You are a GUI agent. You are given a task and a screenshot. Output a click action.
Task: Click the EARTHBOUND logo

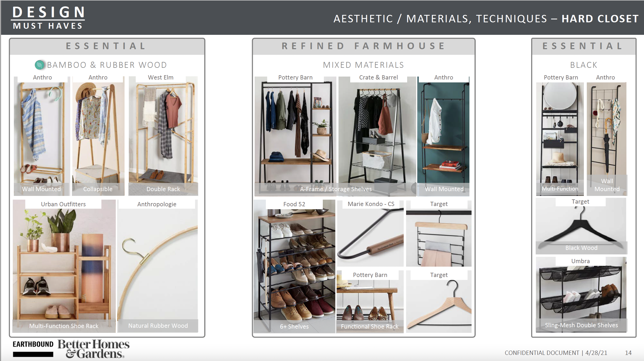(x=33, y=349)
